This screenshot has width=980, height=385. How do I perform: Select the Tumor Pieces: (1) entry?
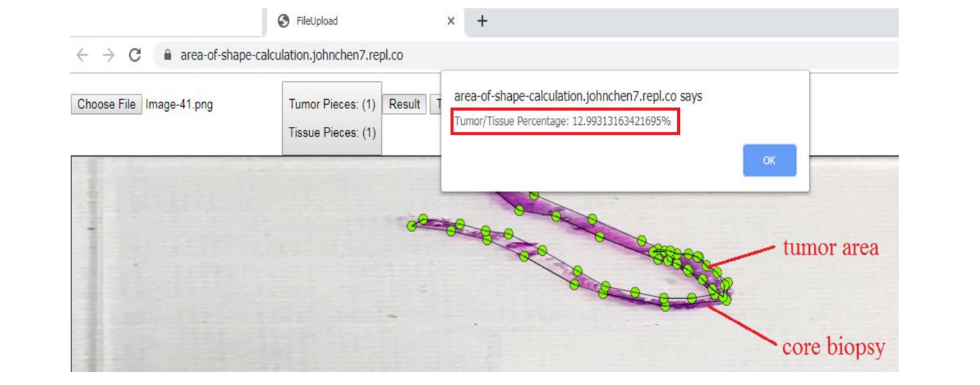pos(332,105)
